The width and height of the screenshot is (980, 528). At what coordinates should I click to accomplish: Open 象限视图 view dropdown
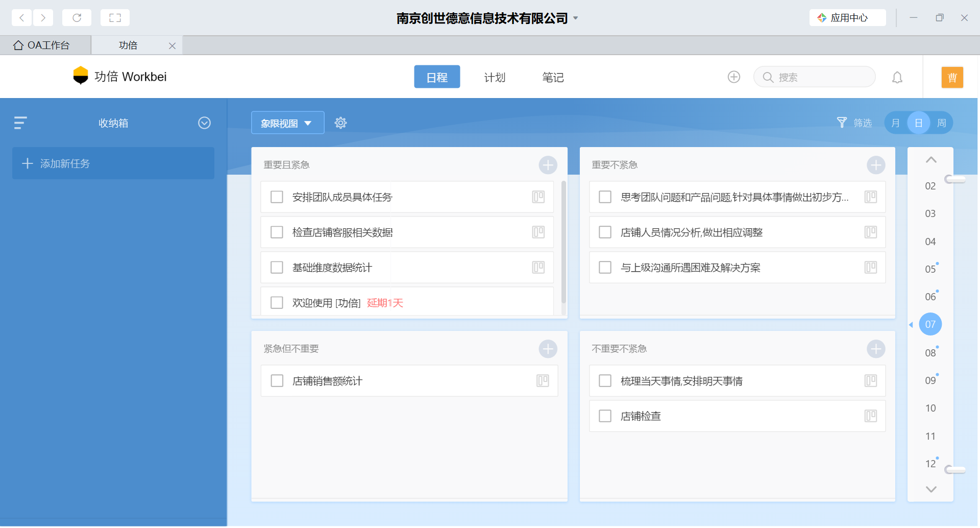pos(287,123)
